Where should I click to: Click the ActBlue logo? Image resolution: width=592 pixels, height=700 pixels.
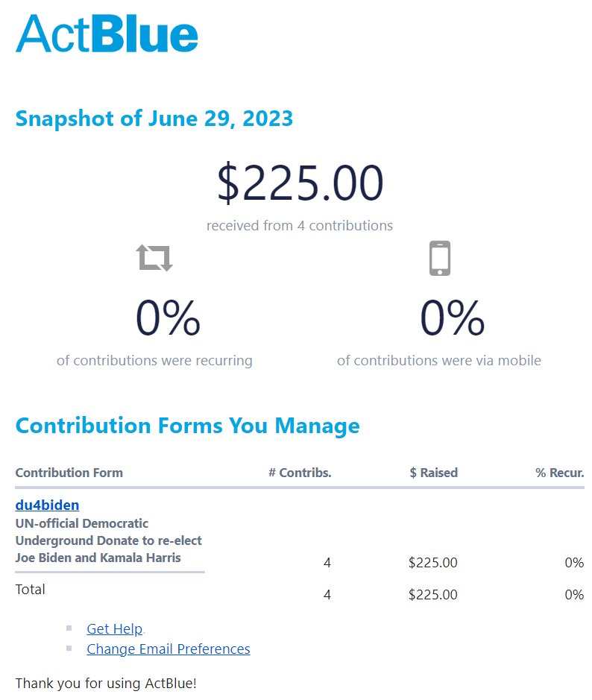[x=107, y=34]
